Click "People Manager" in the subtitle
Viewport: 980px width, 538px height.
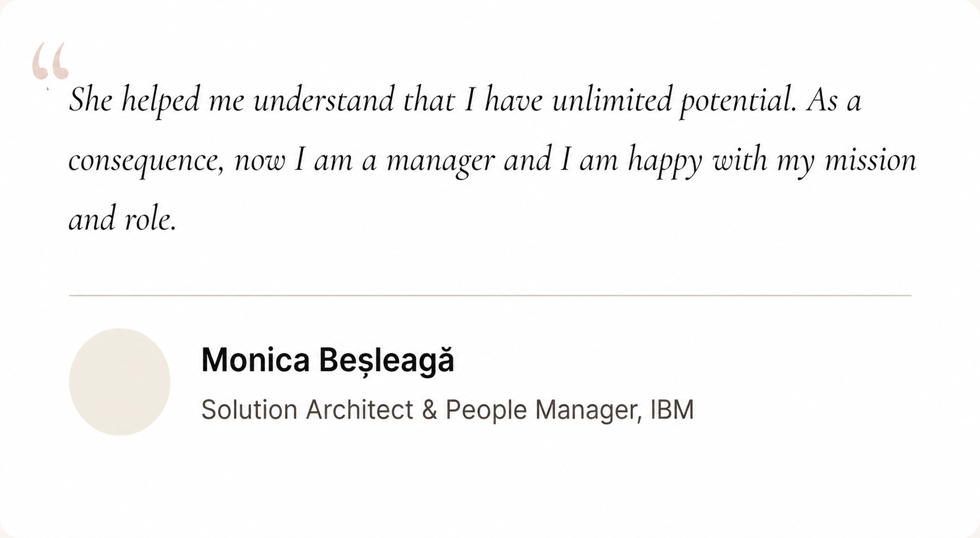pyautogui.click(x=543, y=410)
